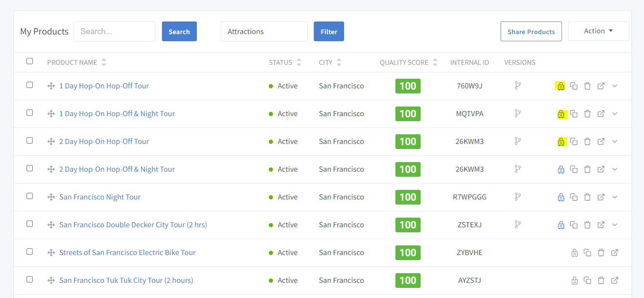Delete the 2 Day Hop-On Hop-Off Tour

pyautogui.click(x=588, y=141)
